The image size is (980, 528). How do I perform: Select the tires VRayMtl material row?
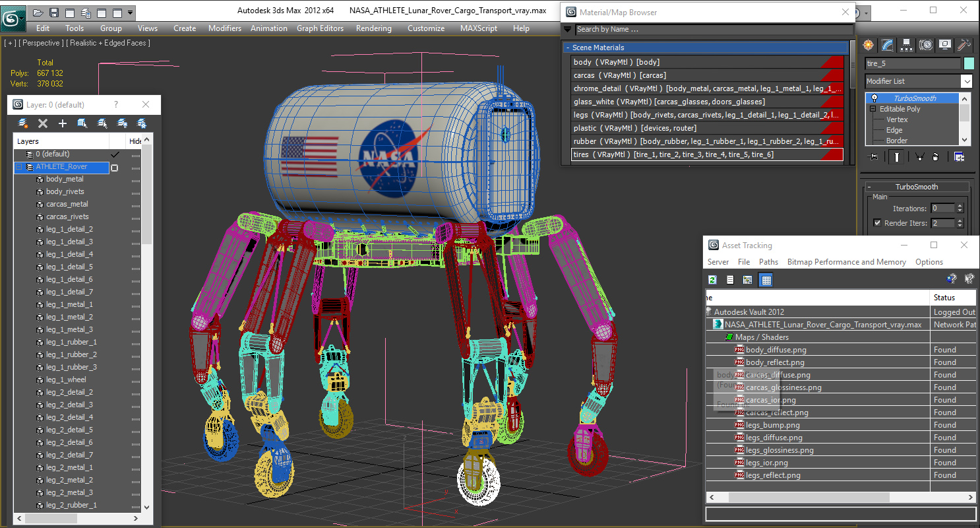coord(707,154)
